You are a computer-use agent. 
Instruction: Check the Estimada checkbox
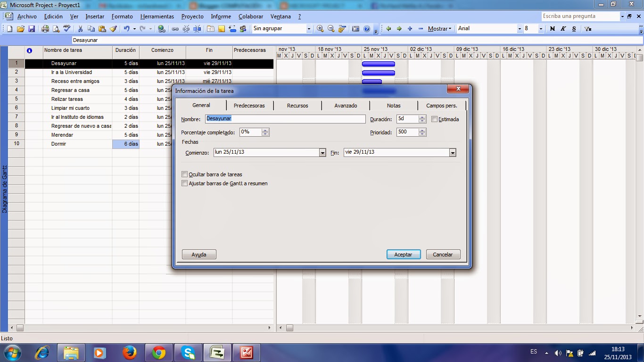pyautogui.click(x=434, y=119)
